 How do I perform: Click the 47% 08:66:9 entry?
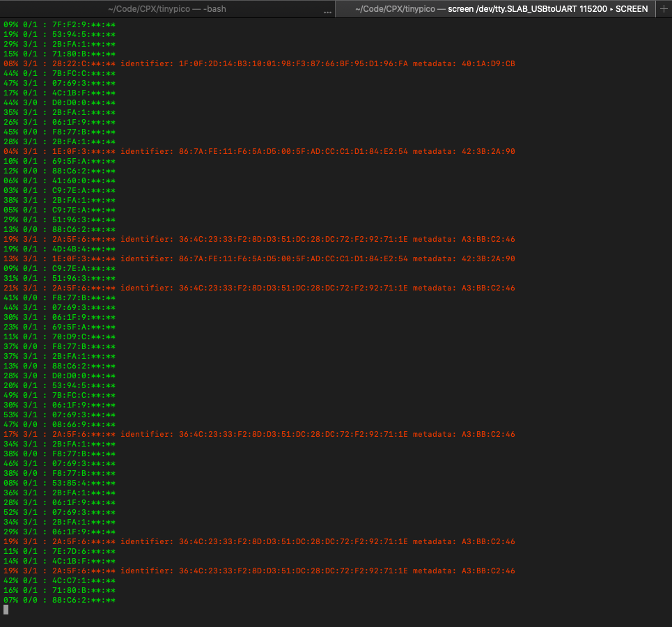click(x=60, y=424)
